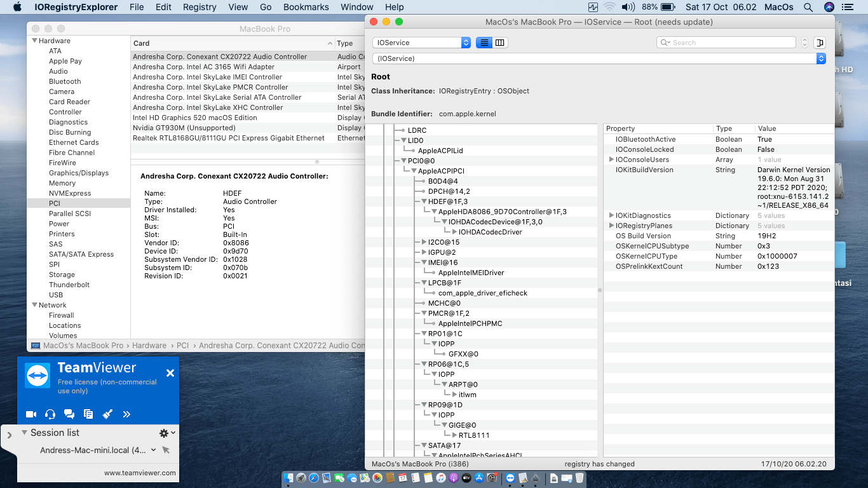868x488 pixels.
Task: Open the Edit menu
Action: [163, 7]
